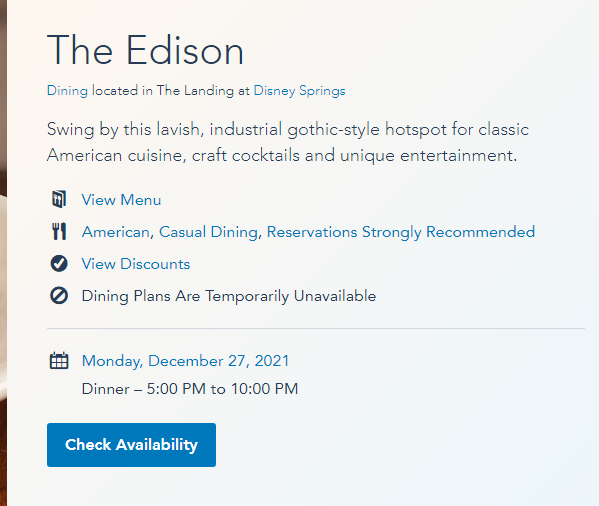Screen dimensions: 599x506
Task: Open the View Discounts link
Action: (136, 264)
